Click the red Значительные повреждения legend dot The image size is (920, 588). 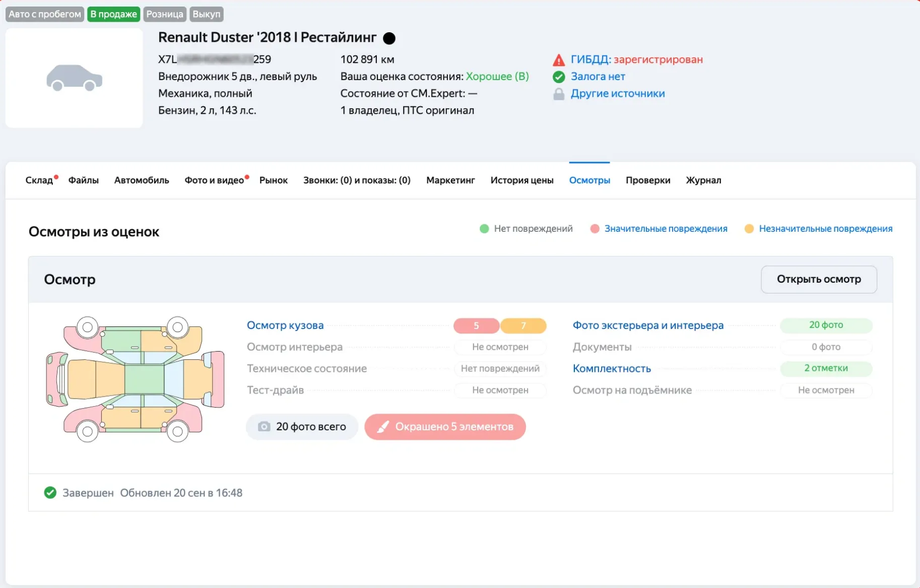point(595,229)
